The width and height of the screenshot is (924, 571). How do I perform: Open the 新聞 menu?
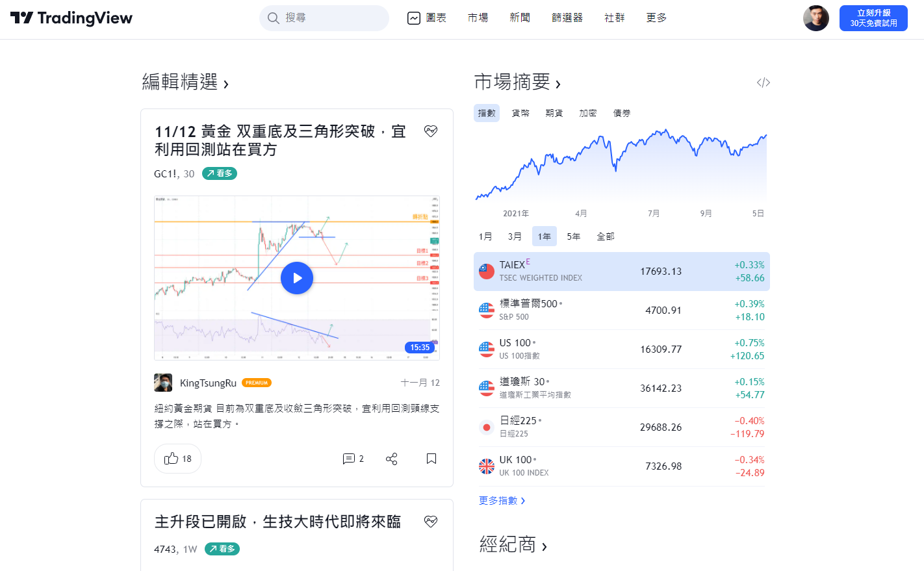[x=520, y=18]
